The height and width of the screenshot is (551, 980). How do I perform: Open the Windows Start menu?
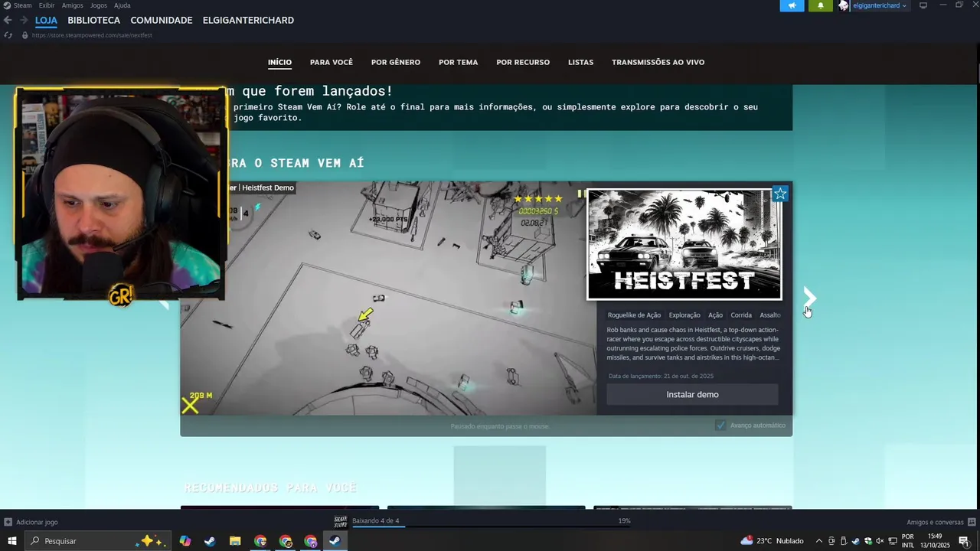pos(11,541)
